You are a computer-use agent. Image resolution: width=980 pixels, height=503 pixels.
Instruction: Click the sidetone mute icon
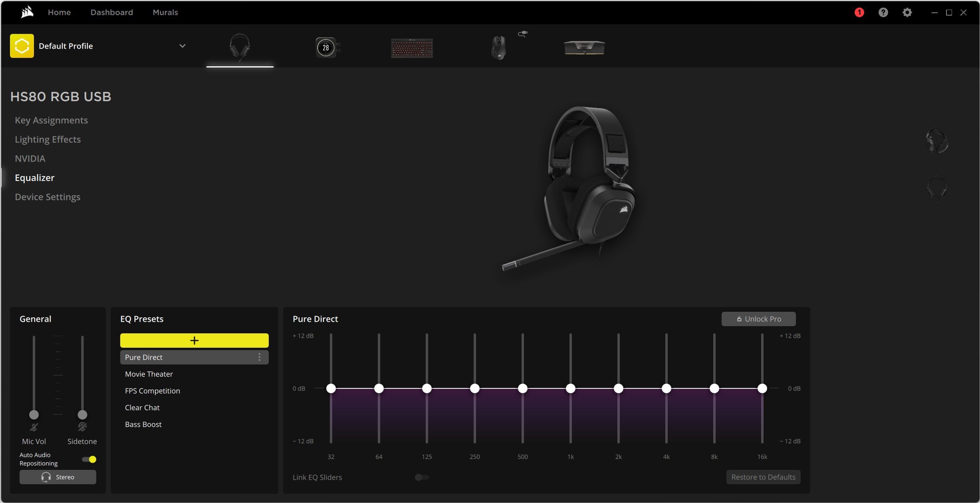click(82, 427)
